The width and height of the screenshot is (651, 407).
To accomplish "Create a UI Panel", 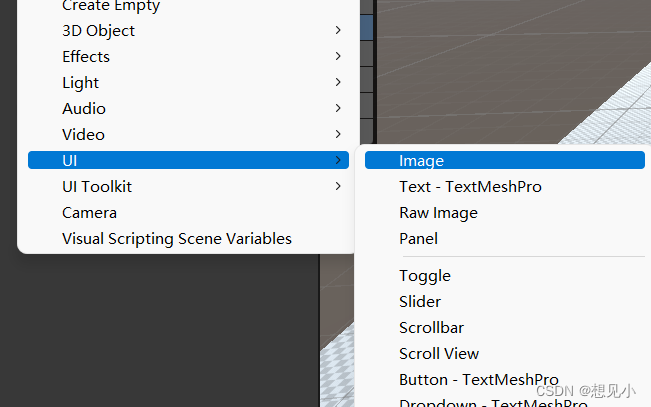I will click(504, 239).
